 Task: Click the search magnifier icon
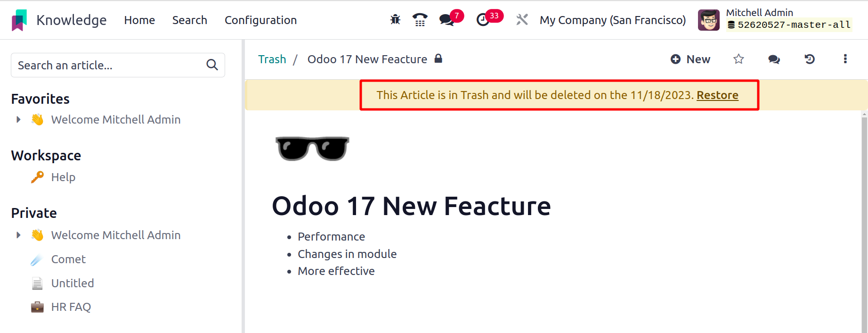(x=212, y=65)
